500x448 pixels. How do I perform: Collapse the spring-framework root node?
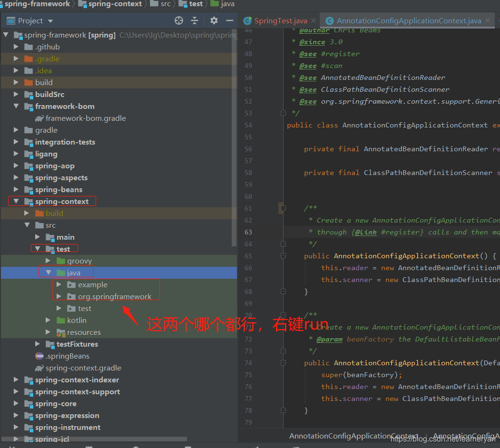coord(6,34)
